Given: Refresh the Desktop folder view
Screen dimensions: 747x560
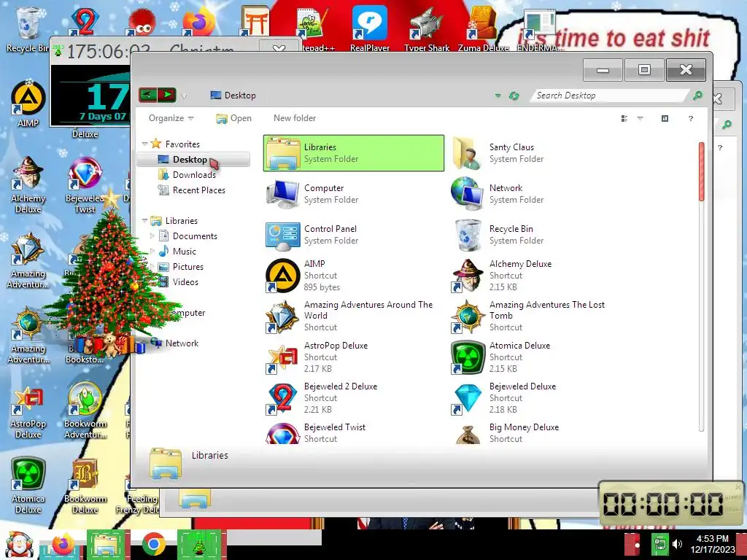Looking at the screenshot, I should coord(514,96).
